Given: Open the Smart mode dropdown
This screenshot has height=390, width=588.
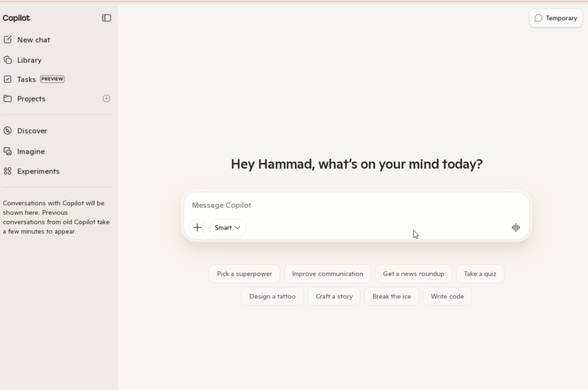Looking at the screenshot, I should pos(227,227).
